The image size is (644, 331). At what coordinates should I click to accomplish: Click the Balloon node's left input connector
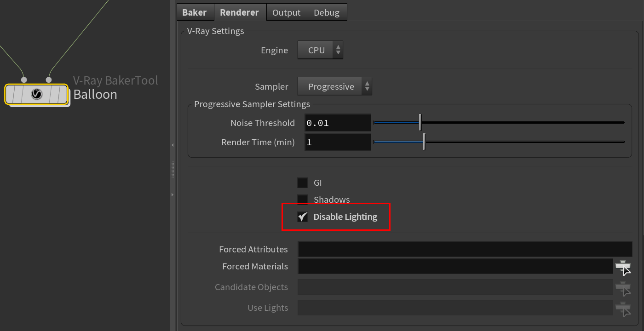tap(24, 80)
